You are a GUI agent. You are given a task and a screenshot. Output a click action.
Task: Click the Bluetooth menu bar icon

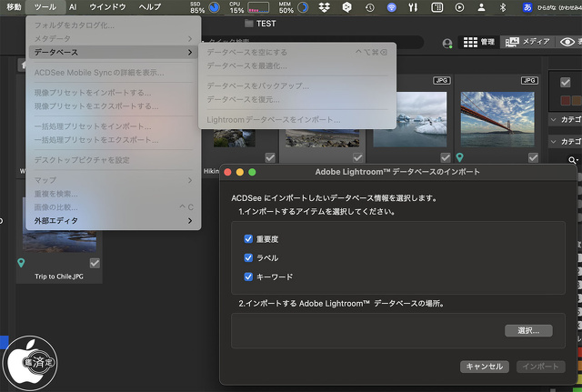[503, 7]
